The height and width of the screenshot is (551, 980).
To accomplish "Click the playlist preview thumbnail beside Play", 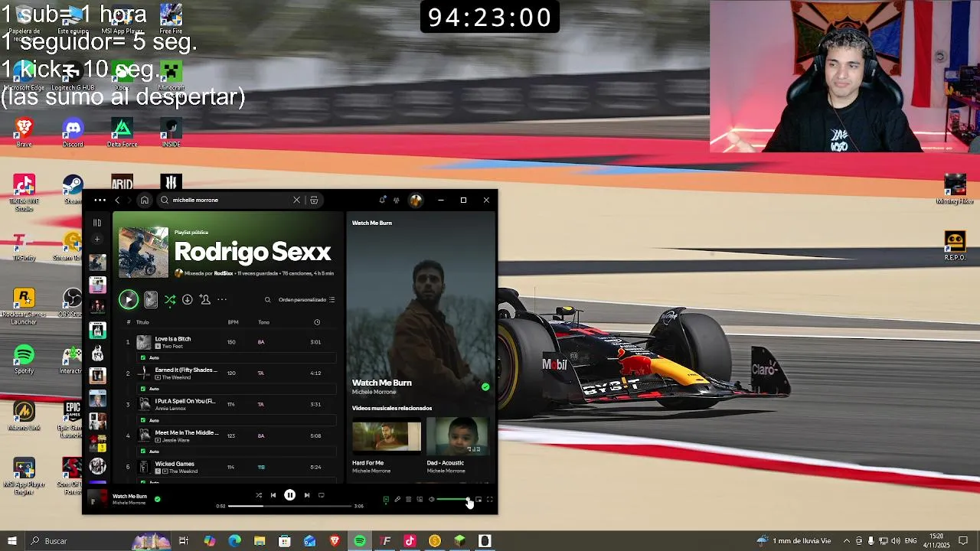I will pyautogui.click(x=151, y=300).
